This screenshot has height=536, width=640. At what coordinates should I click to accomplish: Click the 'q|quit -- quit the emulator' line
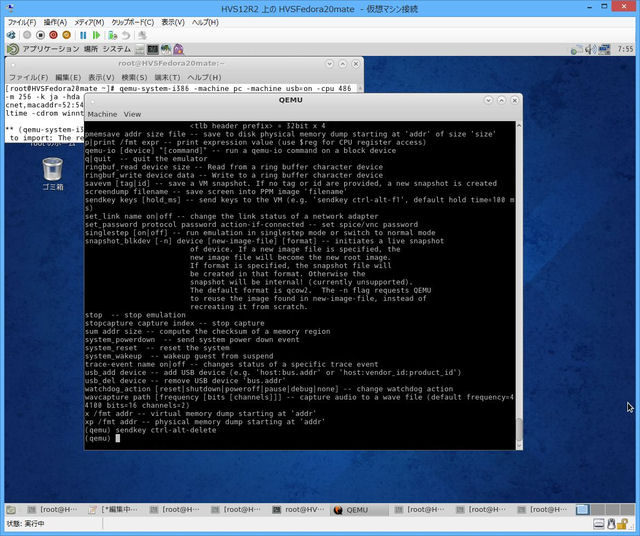tap(146, 159)
